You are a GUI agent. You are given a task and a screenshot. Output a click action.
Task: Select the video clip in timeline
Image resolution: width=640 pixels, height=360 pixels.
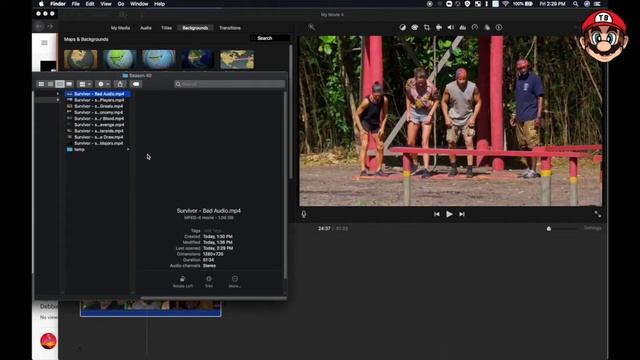[151, 308]
